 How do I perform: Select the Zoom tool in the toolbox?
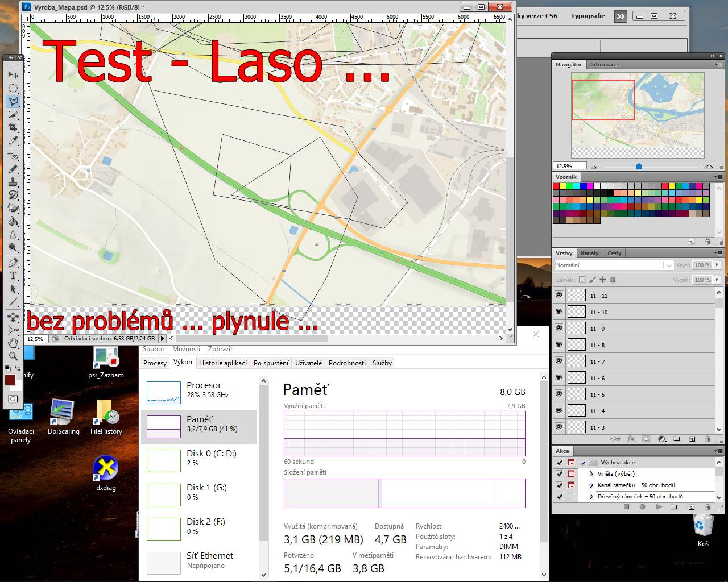(x=13, y=356)
